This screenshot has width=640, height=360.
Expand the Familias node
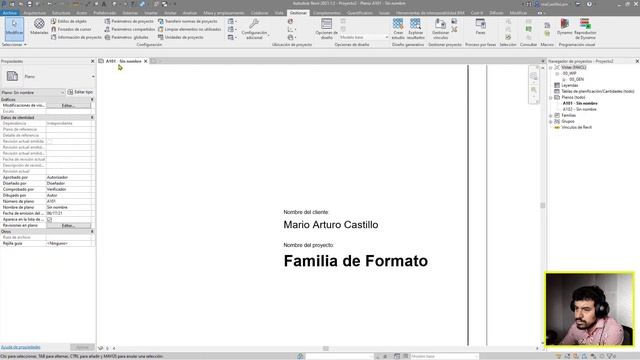[551, 116]
